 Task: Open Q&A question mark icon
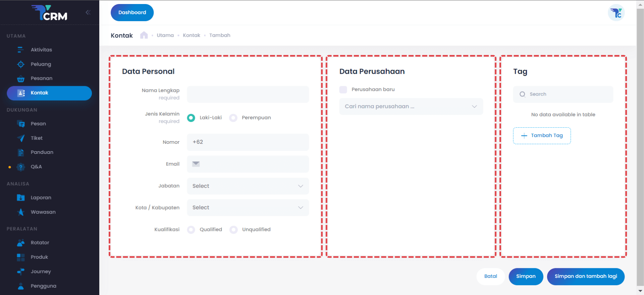pyautogui.click(x=21, y=167)
